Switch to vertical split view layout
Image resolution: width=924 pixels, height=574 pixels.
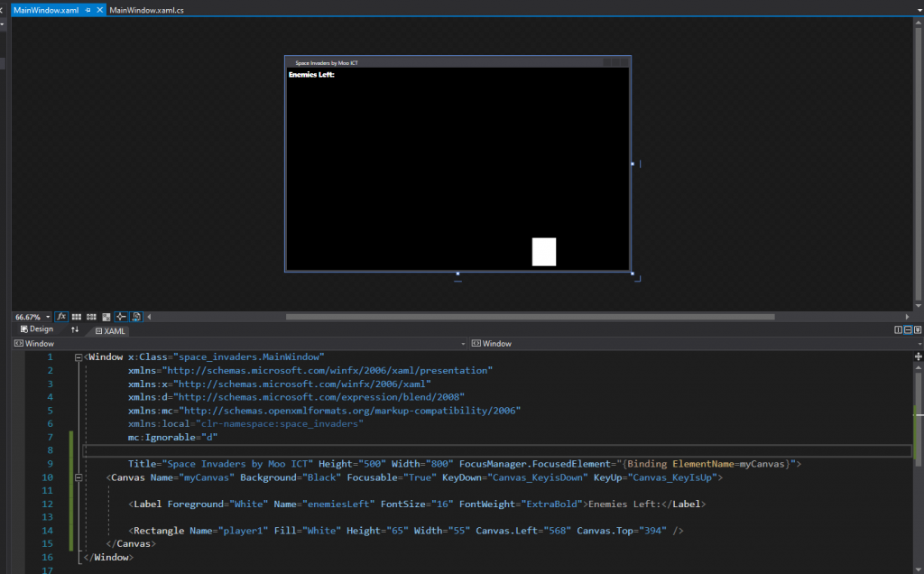[899, 329]
